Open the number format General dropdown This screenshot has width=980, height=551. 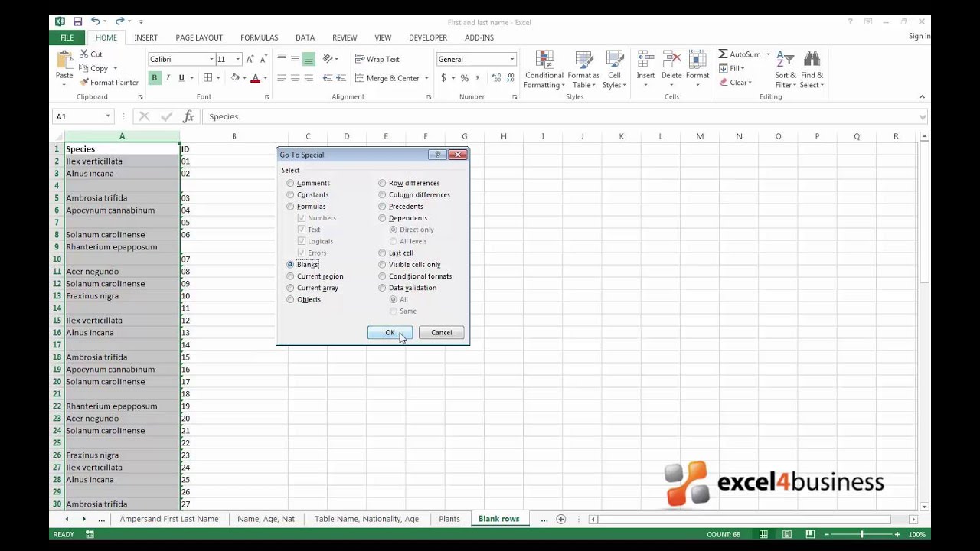pyautogui.click(x=512, y=59)
